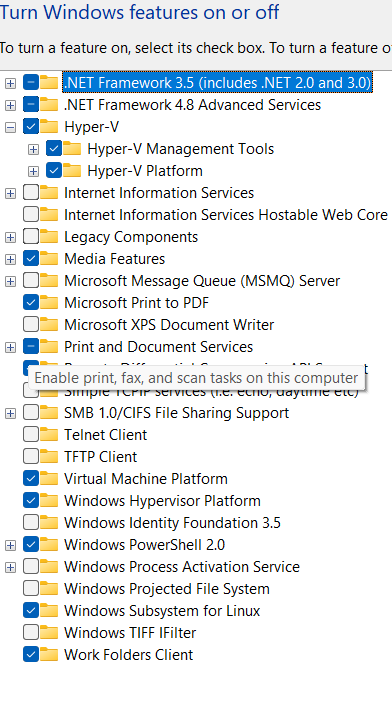Enable SMB 1.0/CIFS File Sharing checkbox
Screen dimensions: 392x716
[31, 413]
